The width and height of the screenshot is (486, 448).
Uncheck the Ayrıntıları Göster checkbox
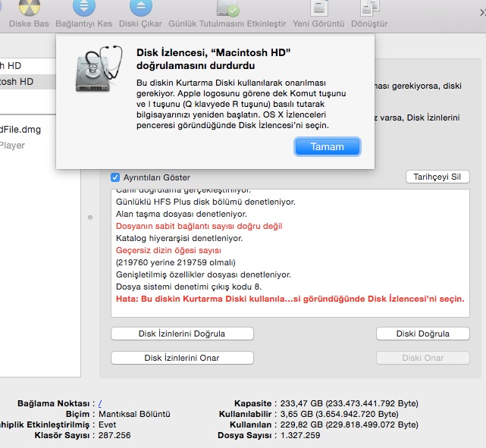click(x=115, y=177)
